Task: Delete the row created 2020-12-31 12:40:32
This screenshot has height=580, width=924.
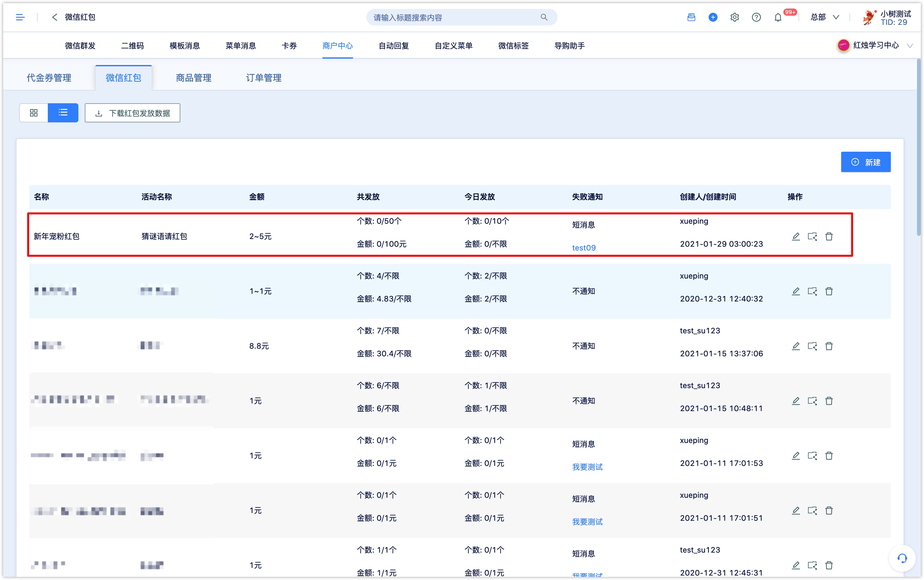Action: [x=829, y=291]
